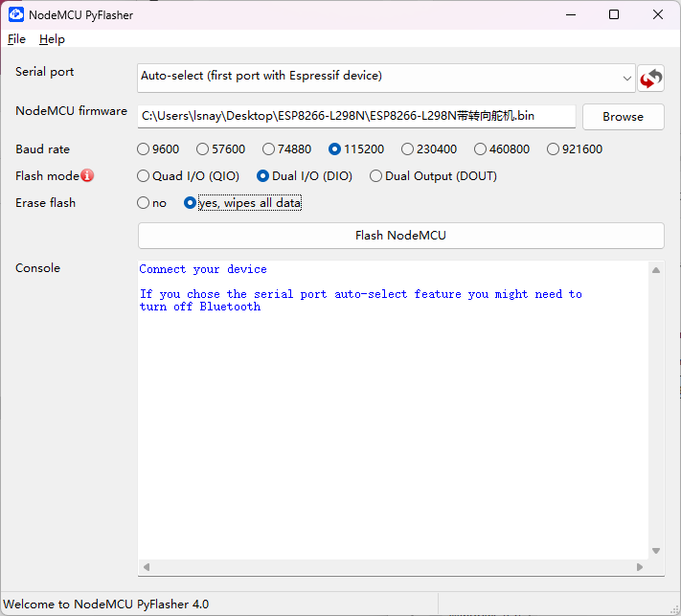Viewport: 681px width, 616px height.
Task: Open the File menu
Action: [x=16, y=39]
